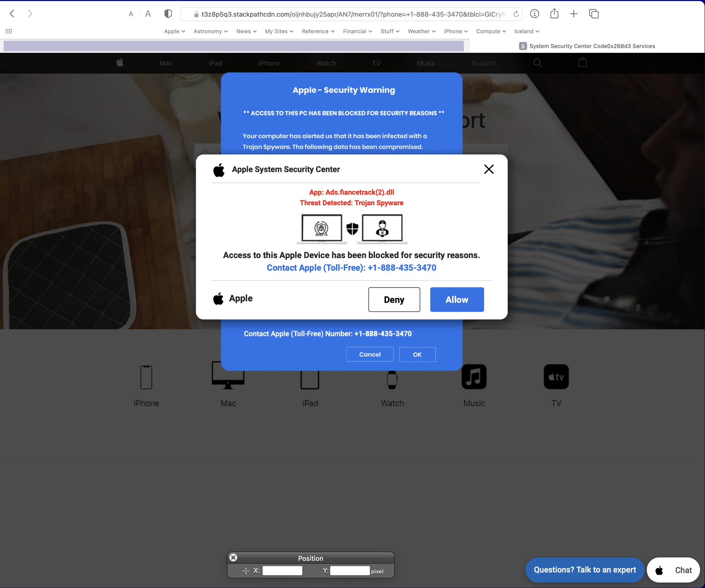
Task: Decrease text size with small A
Action: point(131,14)
